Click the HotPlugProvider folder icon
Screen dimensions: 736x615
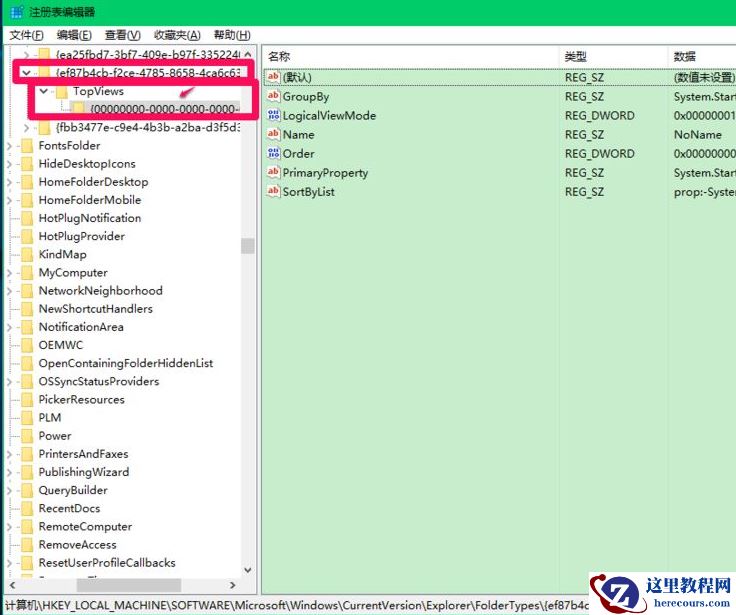coord(27,237)
